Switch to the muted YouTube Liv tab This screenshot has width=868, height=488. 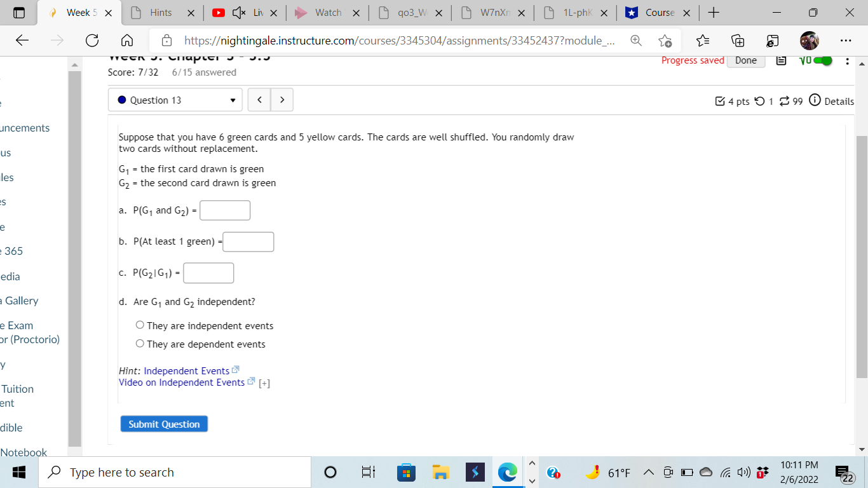pos(245,13)
